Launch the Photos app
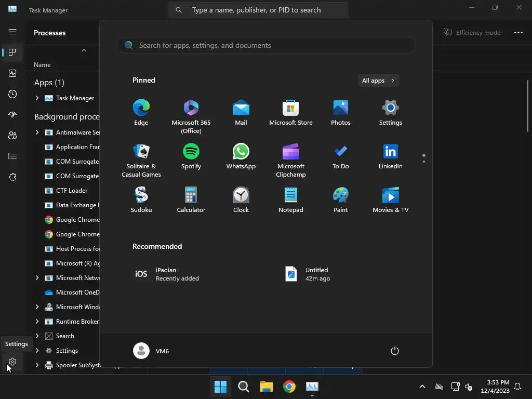The width and height of the screenshot is (532, 399). pyautogui.click(x=341, y=113)
